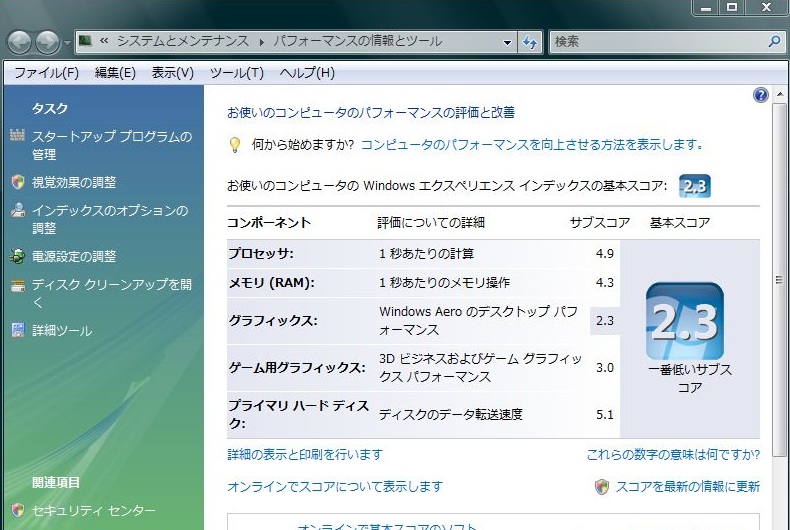Screen dimensions: 790x530
Task: Open 詳細ツール task link
Action: [62, 330]
